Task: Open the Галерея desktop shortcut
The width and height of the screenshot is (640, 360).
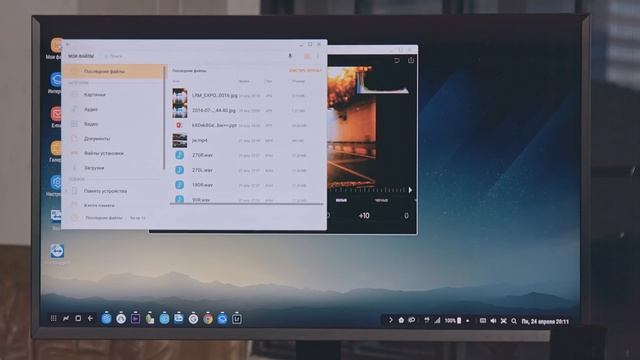Action: 56,151
